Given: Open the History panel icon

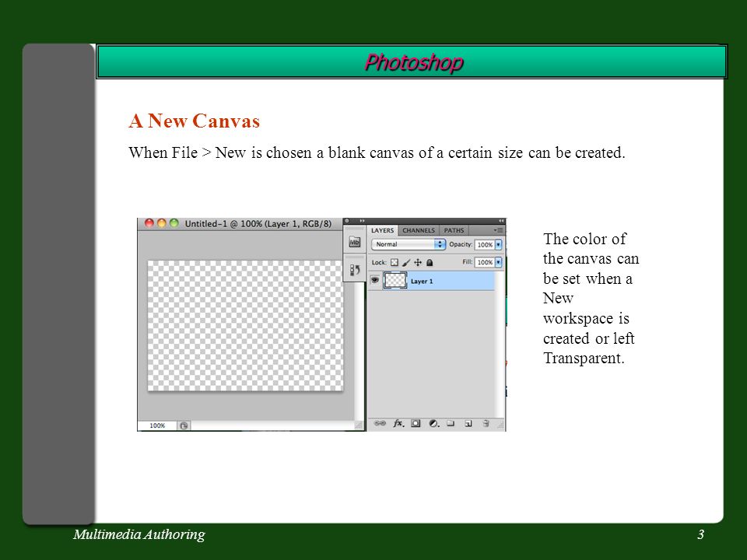Looking at the screenshot, I should tap(355, 270).
